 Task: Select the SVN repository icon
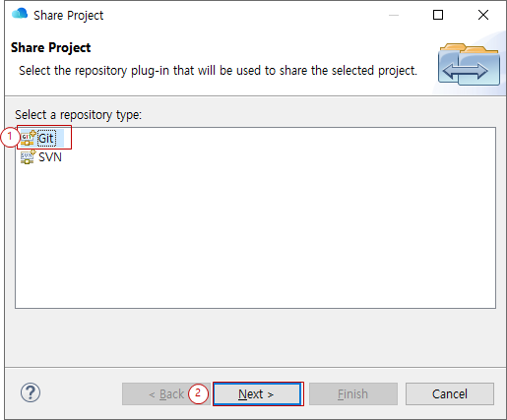point(29,157)
